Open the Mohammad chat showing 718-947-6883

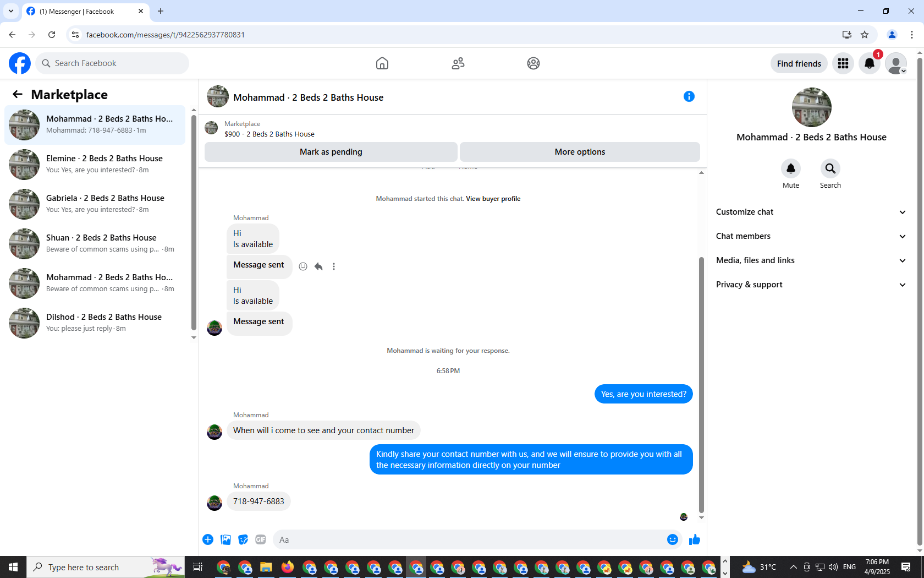point(95,125)
